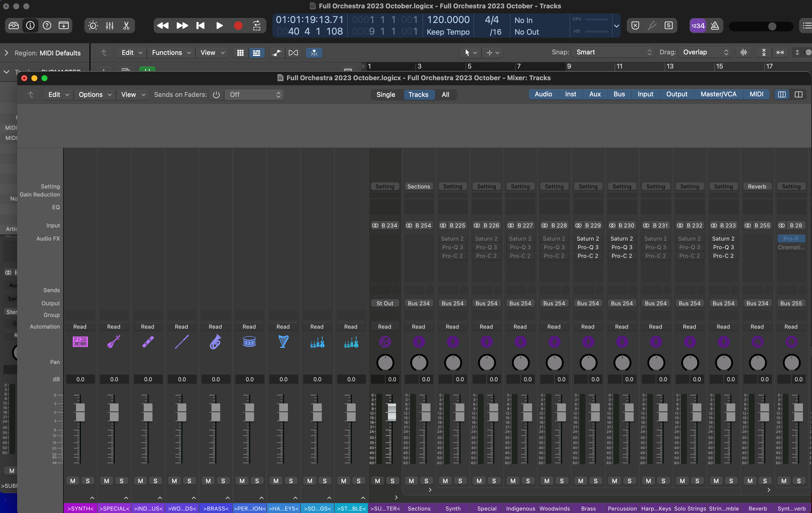The height and width of the screenshot is (513, 812).
Task: Click the waveform zoom icon in Tracks toolbar
Action: pos(743,53)
